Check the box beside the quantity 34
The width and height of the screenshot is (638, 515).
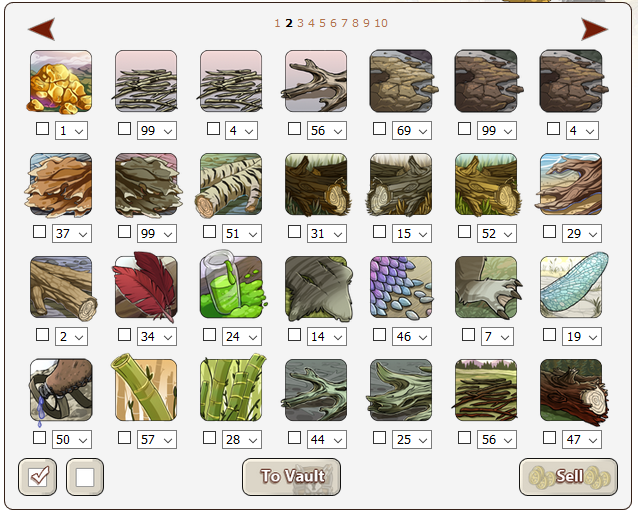click(x=124, y=335)
